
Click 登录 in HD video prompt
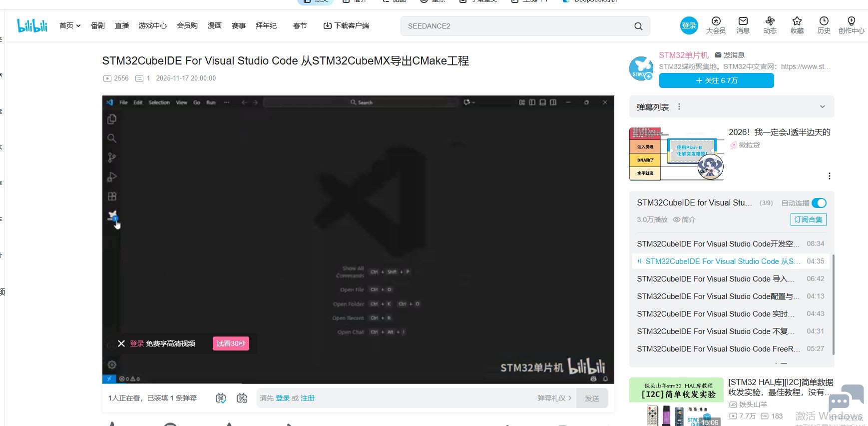click(x=137, y=343)
